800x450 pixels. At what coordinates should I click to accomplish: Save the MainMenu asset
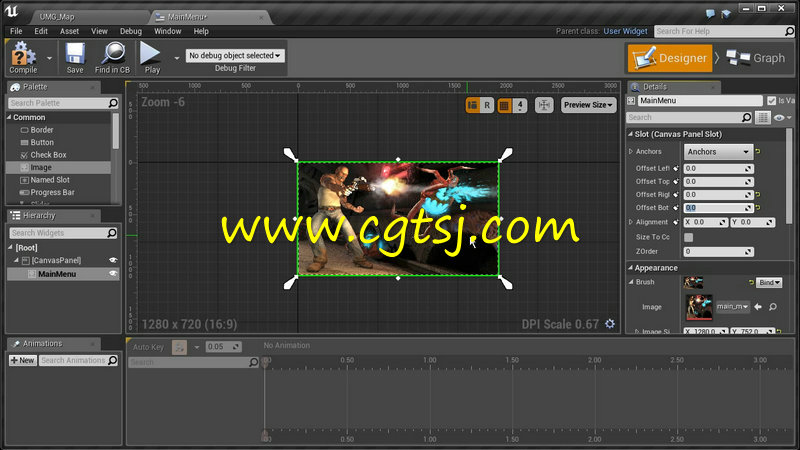(75, 57)
